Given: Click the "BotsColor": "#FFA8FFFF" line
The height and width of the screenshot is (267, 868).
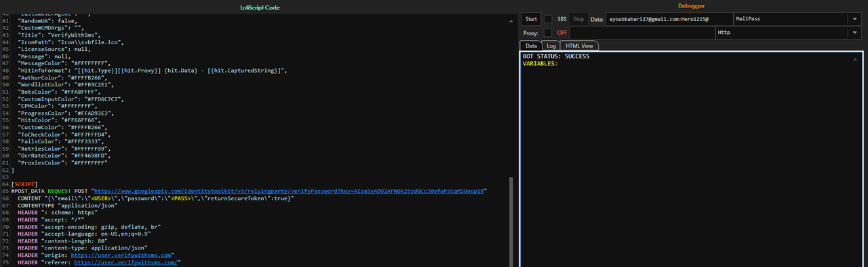Looking at the screenshot, I should pos(59,92).
